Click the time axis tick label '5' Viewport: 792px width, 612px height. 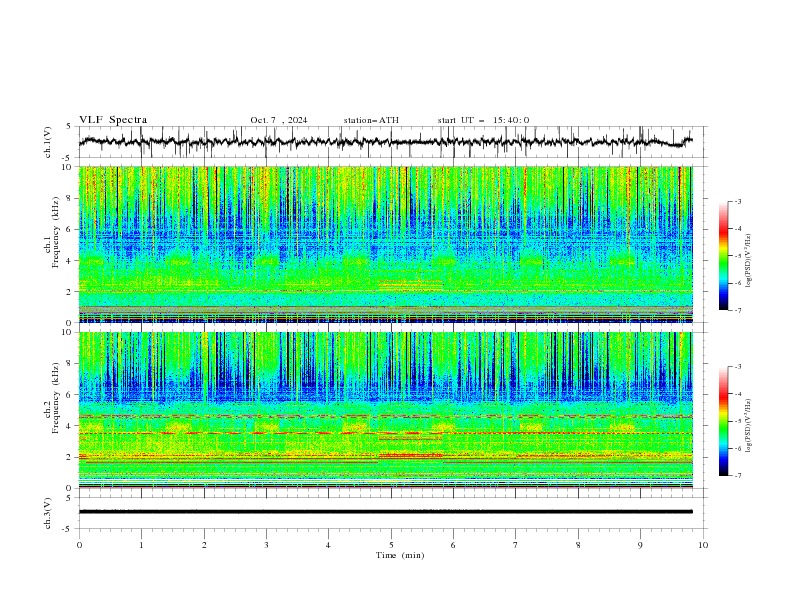click(x=391, y=545)
